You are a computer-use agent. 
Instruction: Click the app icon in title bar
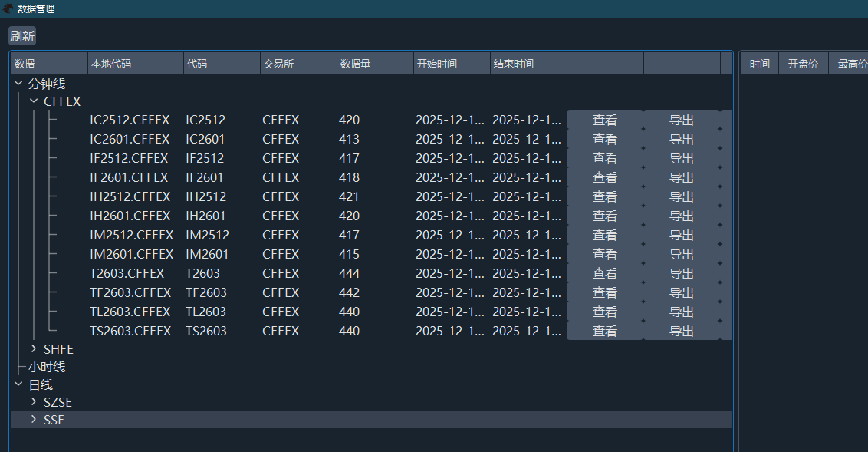pos(8,8)
